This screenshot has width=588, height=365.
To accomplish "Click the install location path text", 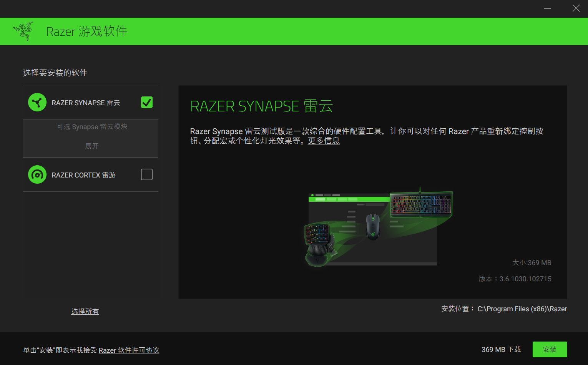I will click(522, 309).
